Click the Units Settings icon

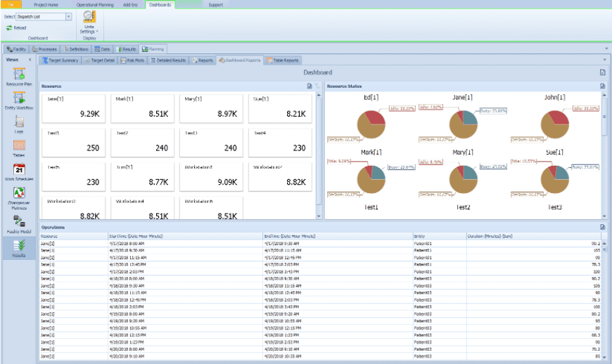(88, 18)
